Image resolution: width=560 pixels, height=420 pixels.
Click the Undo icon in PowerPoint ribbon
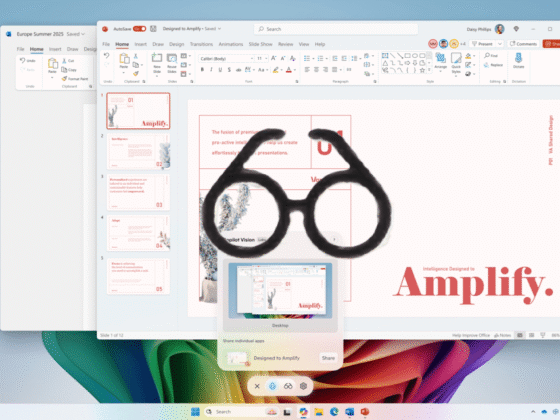106,56
